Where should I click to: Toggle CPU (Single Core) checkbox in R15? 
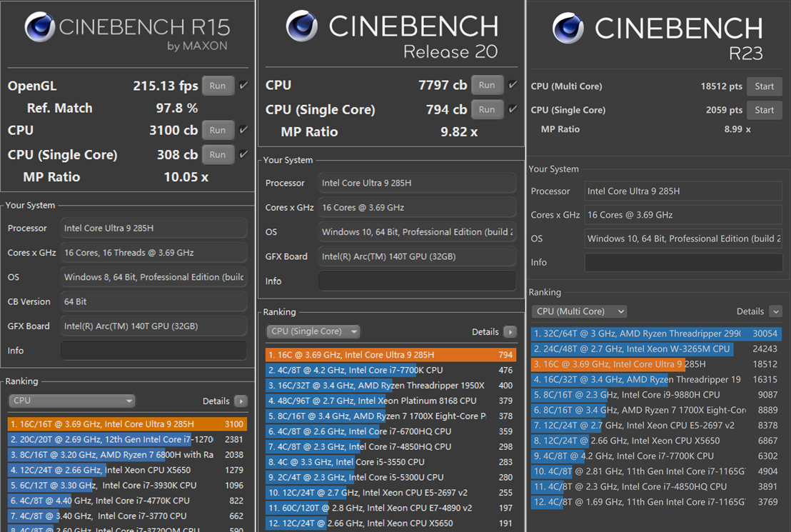point(243,154)
